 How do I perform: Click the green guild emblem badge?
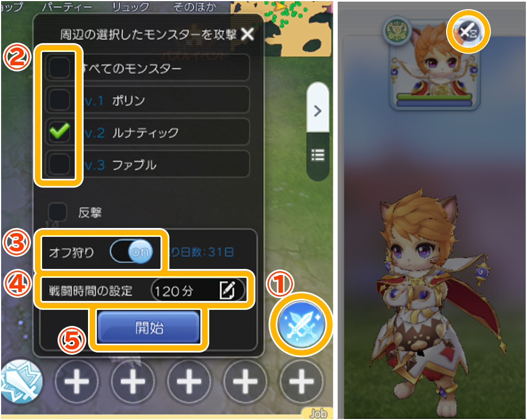397,31
